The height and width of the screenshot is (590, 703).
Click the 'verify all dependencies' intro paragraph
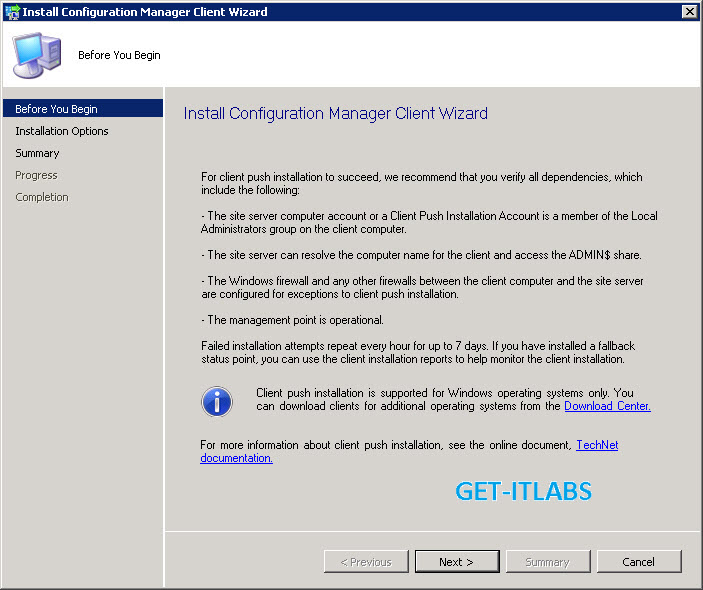(422, 183)
